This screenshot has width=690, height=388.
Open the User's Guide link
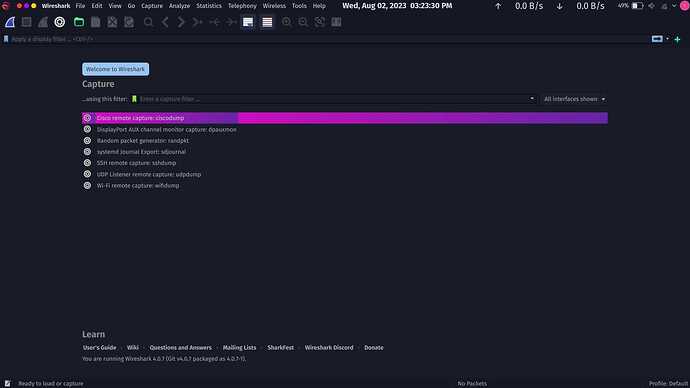99,348
